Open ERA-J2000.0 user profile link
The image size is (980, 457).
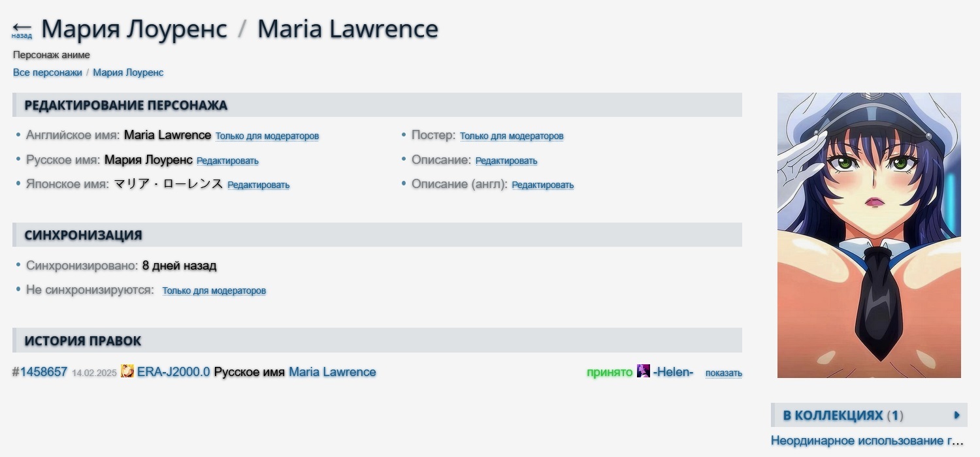173,372
